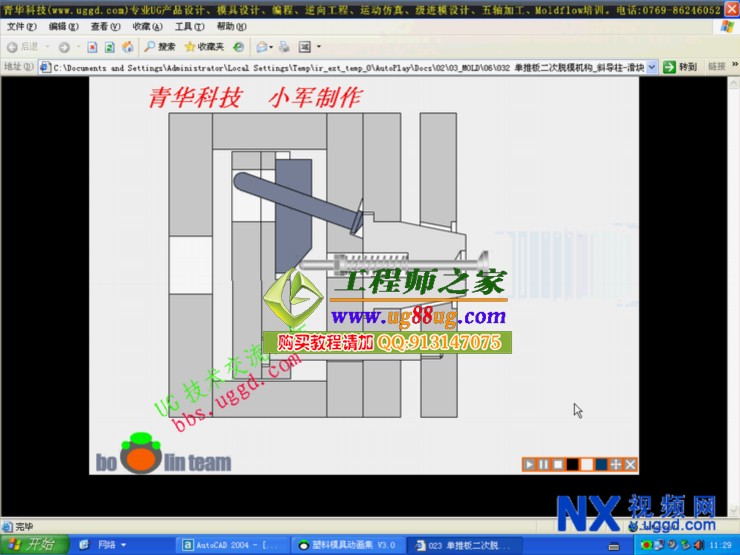Click the keyboard language bar icon
Viewport: 740px width, 555px height.
614,546
